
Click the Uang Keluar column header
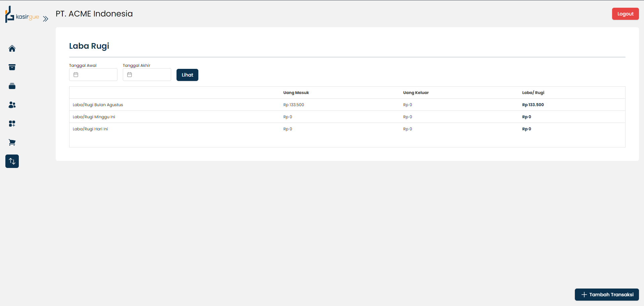416,93
